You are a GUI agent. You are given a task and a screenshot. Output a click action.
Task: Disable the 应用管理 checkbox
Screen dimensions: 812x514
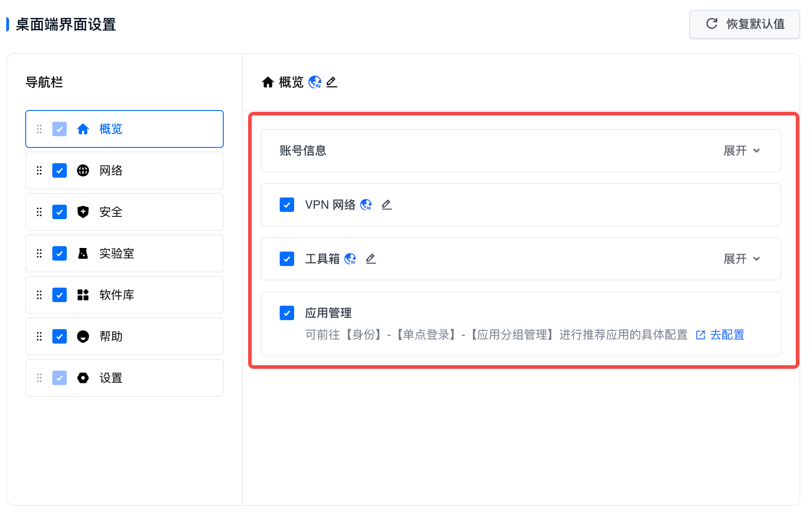click(x=287, y=313)
